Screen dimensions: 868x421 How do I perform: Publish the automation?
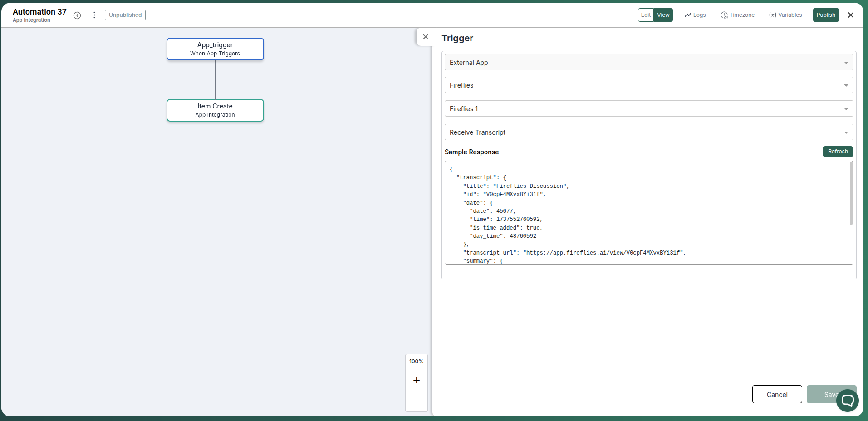click(x=825, y=15)
